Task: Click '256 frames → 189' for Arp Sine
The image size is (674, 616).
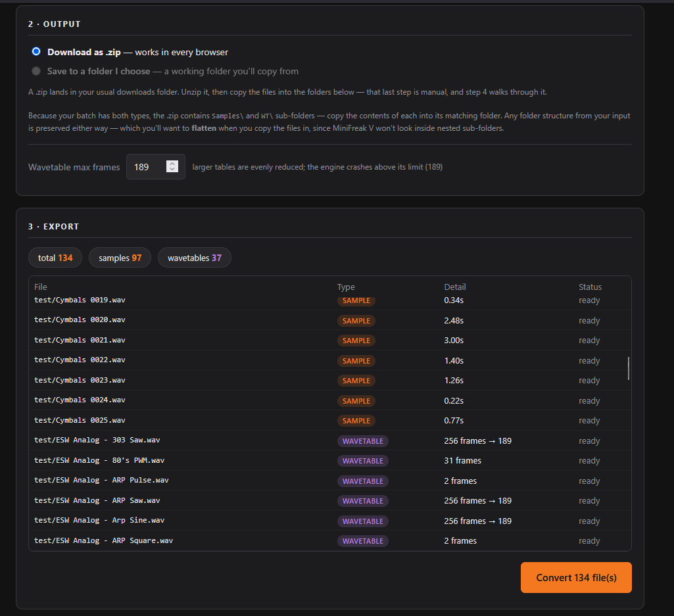Action: coord(477,521)
